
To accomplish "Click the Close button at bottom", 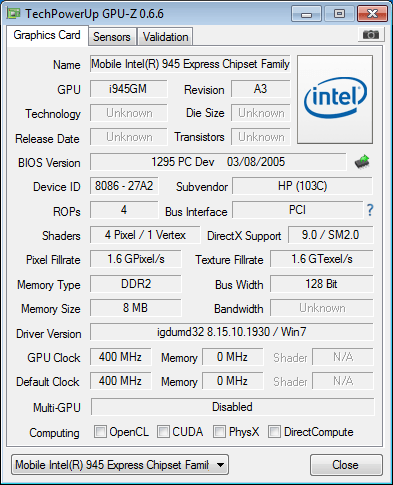I will click(x=346, y=465).
